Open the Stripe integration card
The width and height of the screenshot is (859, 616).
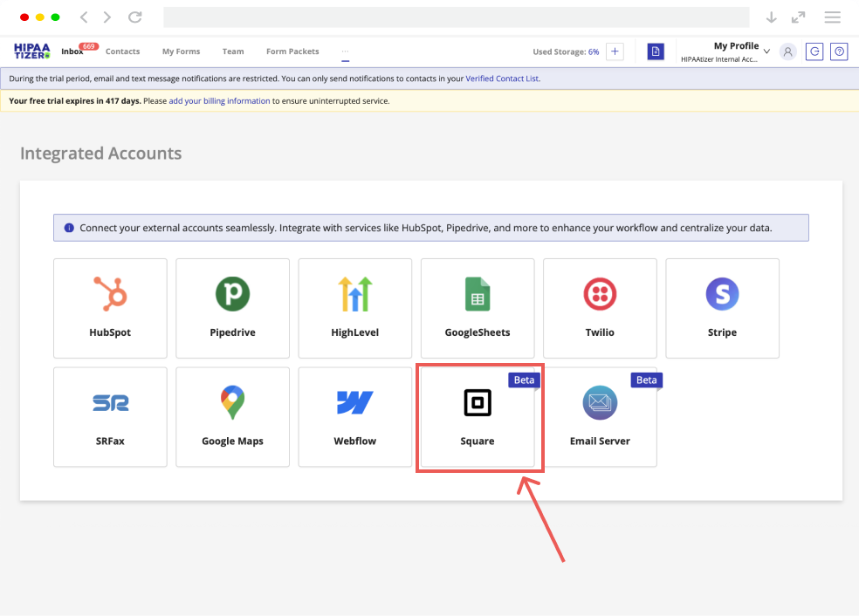(722, 308)
